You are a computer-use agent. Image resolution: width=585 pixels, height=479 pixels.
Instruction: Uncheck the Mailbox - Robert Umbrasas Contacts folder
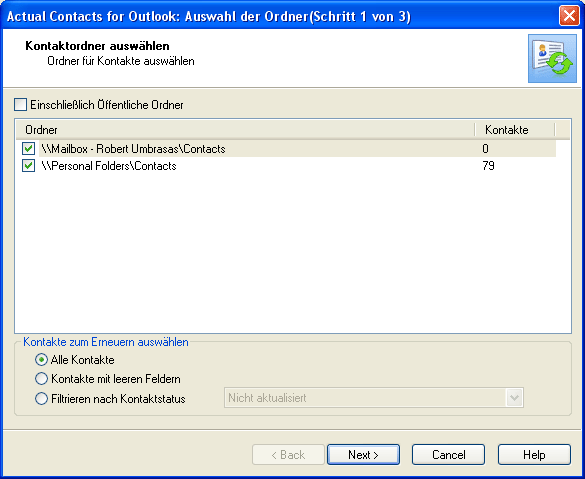pyautogui.click(x=28, y=148)
